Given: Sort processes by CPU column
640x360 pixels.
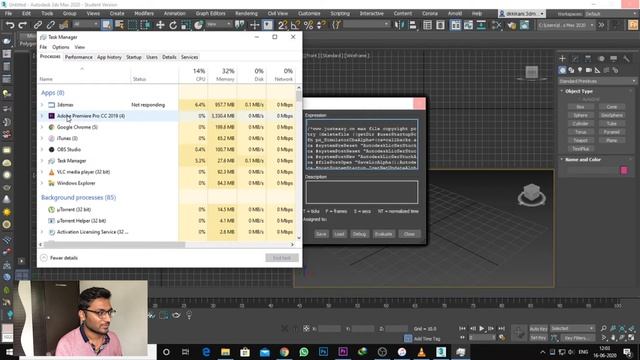Looking at the screenshot, I should point(193,74).
